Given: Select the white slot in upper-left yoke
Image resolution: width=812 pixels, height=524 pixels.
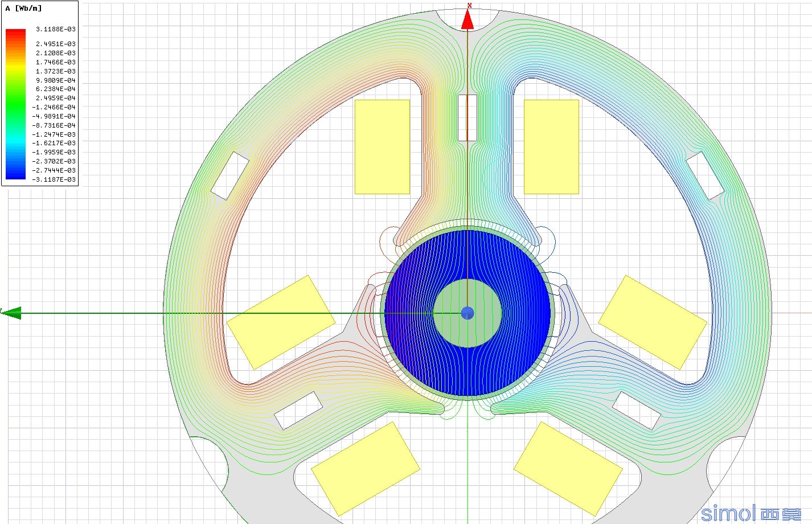Looking at the screenshot, I should [x=230, y=176].
